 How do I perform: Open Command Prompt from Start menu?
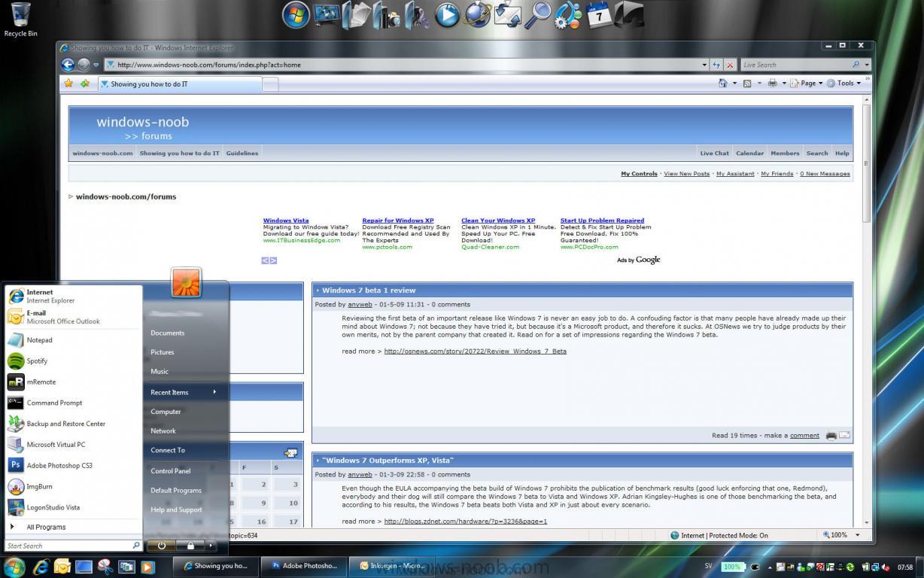tap(73, 403)
